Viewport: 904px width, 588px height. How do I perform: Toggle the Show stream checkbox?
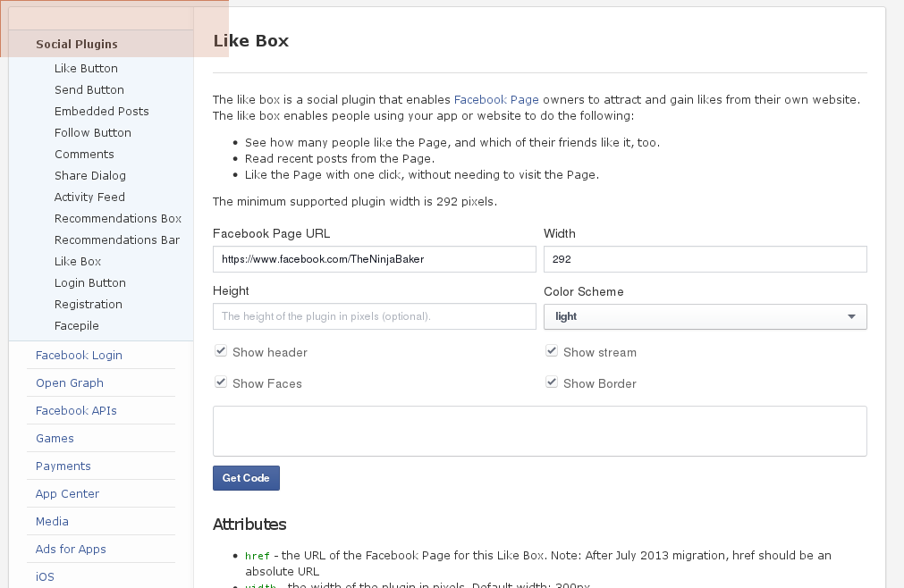(x=552, y=350)
